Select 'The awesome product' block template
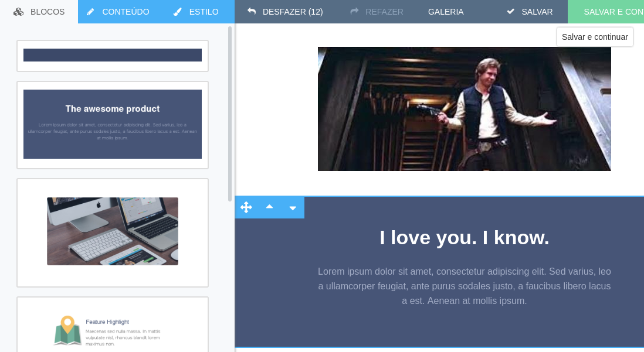The width and height of the screenshot is (644, 352). point(113,125)
